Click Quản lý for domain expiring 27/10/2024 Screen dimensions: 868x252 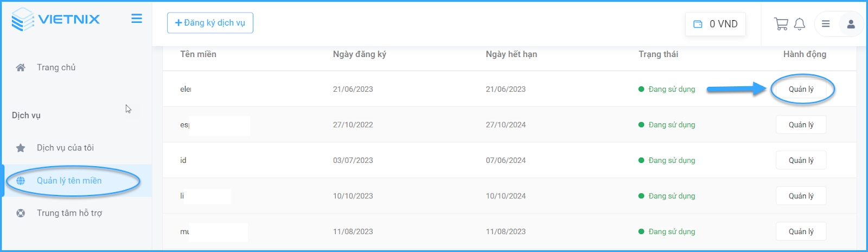click(801, 125)
